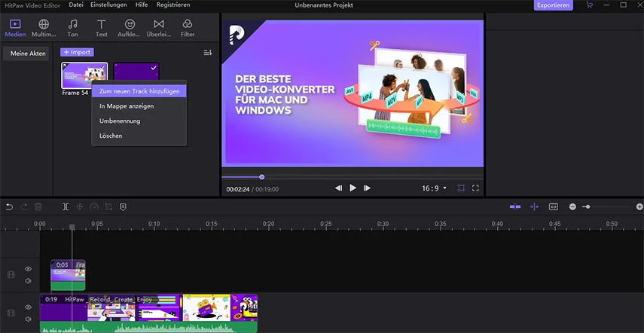Viewport: 644px width, 333px height.
Task: Select the Frame 54 media thumbnail
Action: click(84, 75)
